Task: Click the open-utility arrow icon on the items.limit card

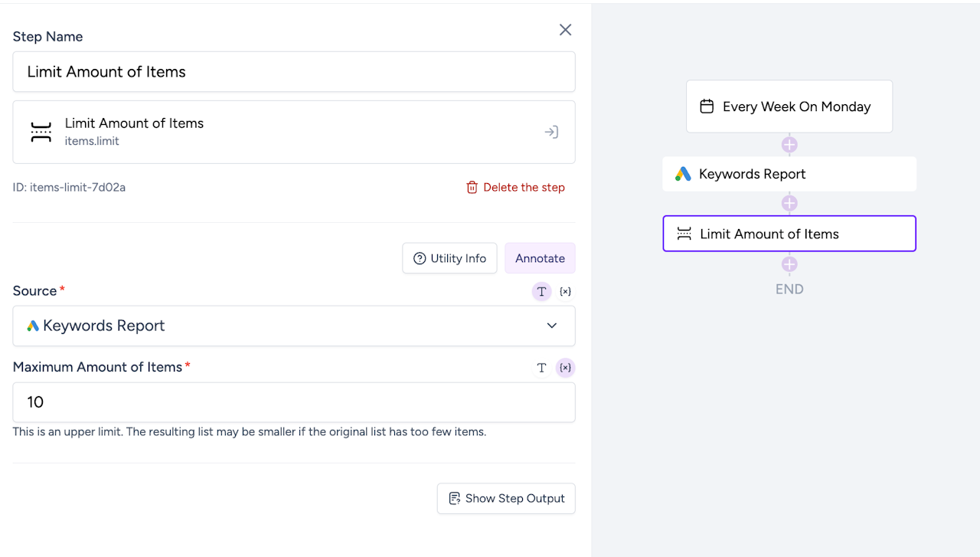Action: click(x=551, y=132)
